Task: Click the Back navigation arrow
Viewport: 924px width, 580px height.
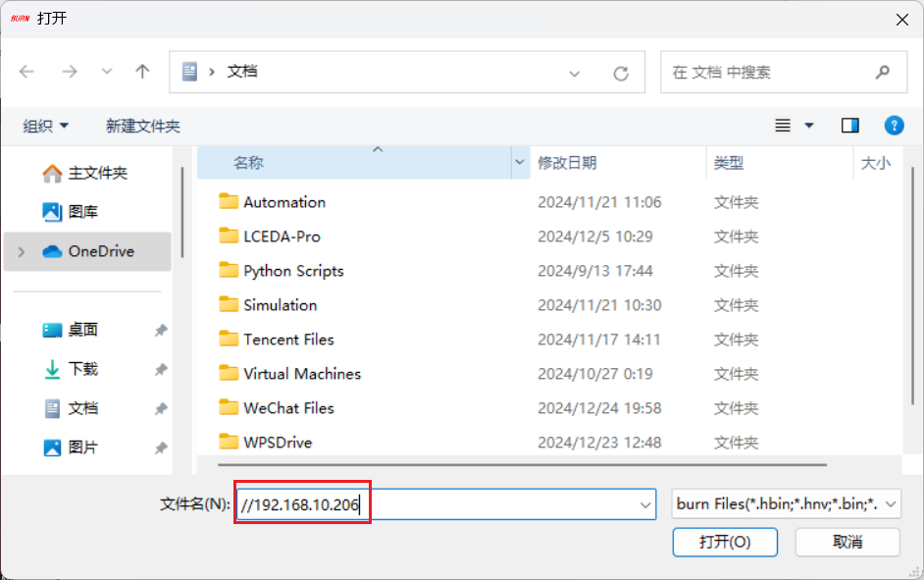Action: 26,72
